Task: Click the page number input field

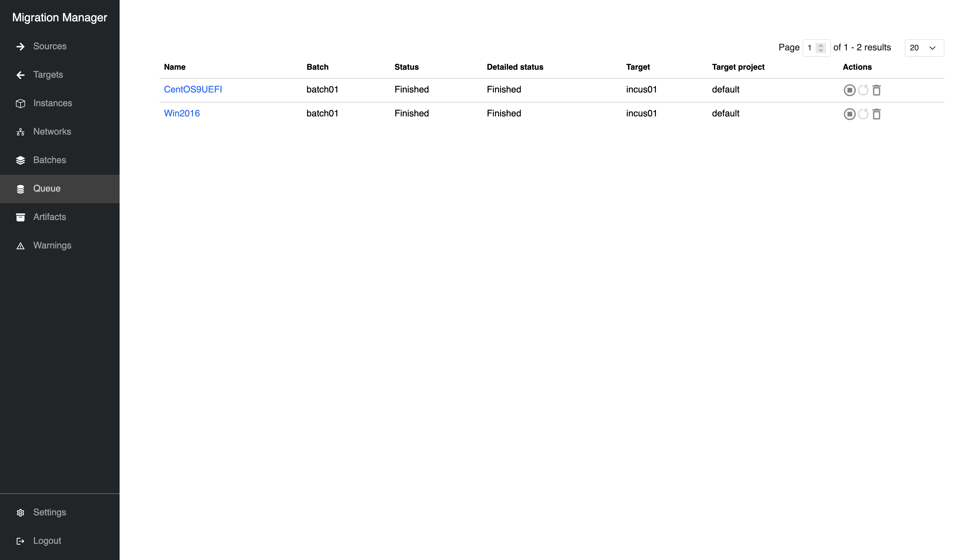Action: point(810,48)
